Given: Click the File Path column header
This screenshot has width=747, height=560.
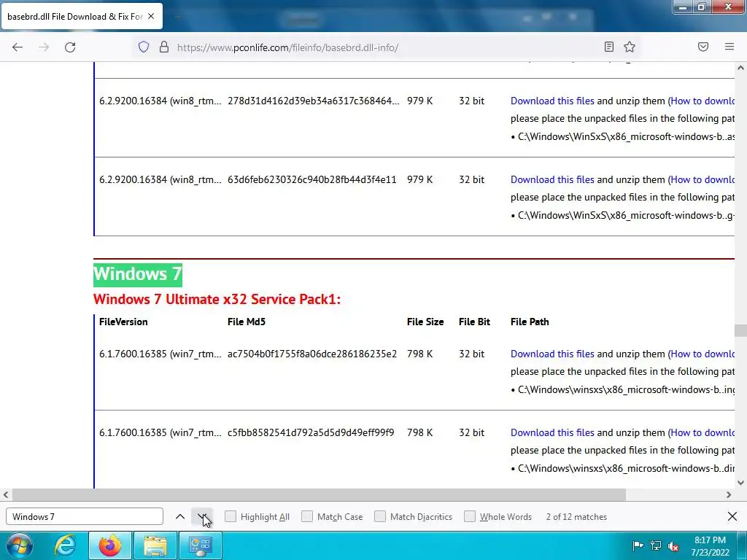Looking at the screenshot, I should 530,322.
